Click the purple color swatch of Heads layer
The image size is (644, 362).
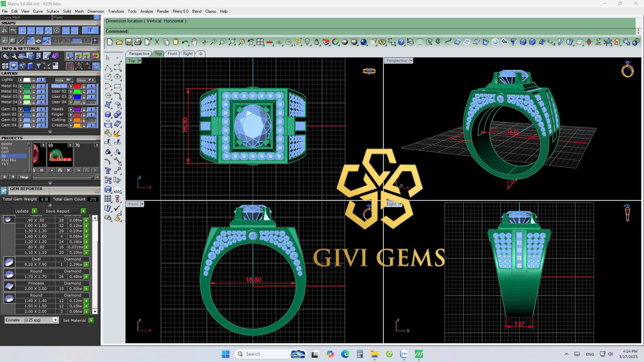coord(77,109)
